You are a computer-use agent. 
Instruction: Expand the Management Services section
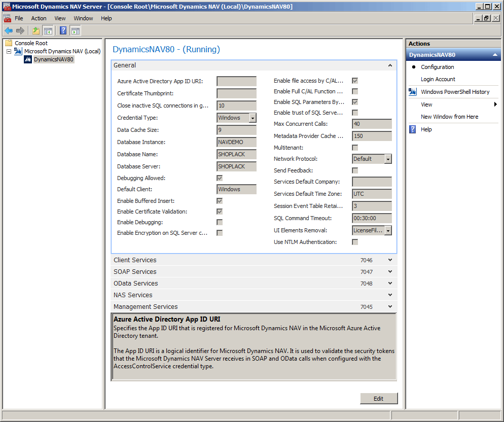click(254, 306)
